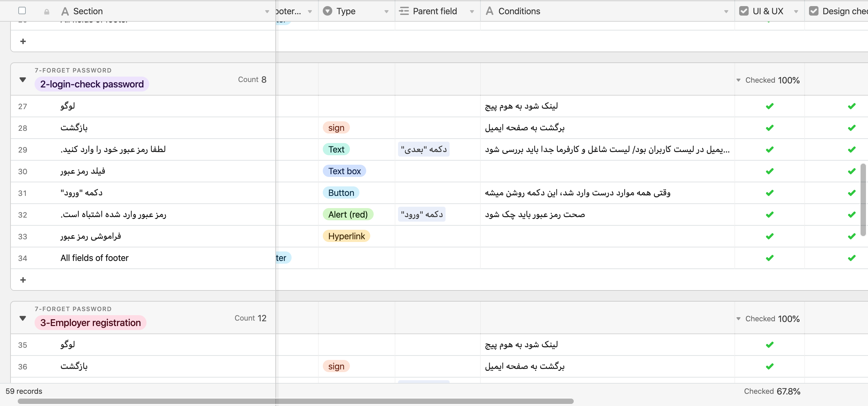Screen dimensions: 868x406
Task: Click the Parent field linked-record icon
Action: (x=404, y=11)
